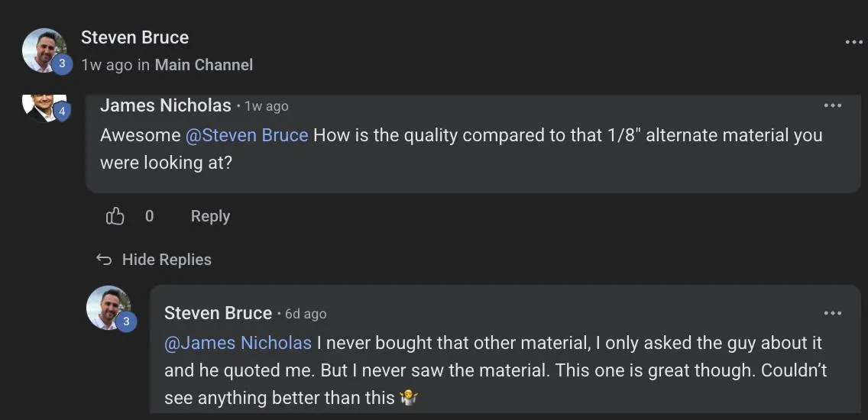
Task: Open the @Steven Bruce mention
Action: point(246,135)
